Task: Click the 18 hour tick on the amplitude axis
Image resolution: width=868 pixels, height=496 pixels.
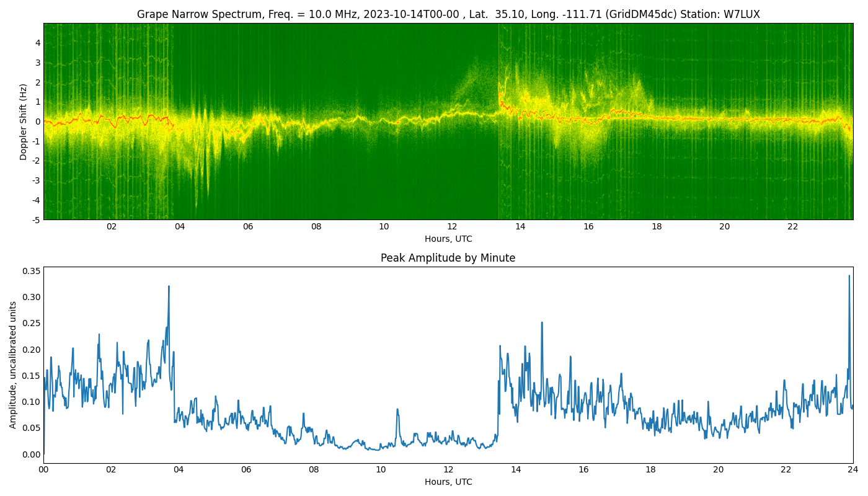Action: coord(650,470)
